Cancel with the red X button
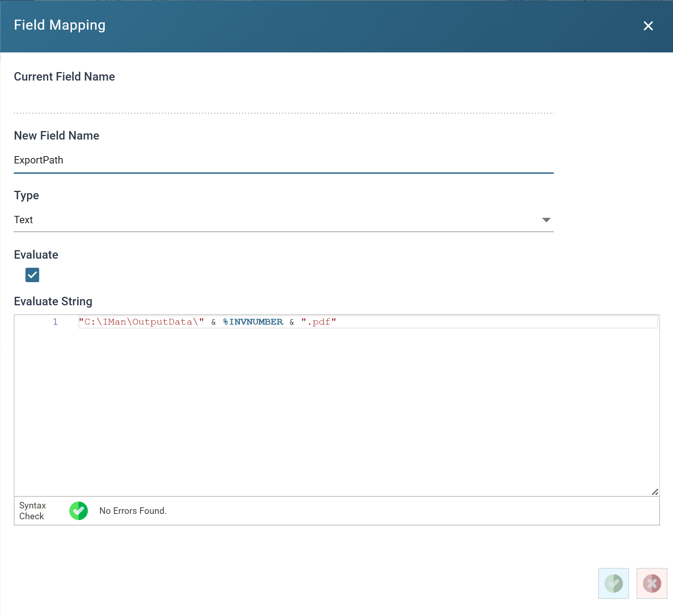The image size is (673, 616). pyautogui.click(x=652, y=583)
